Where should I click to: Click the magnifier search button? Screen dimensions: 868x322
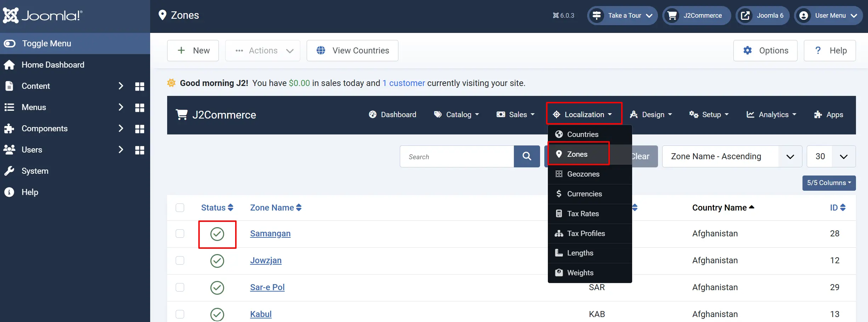[x=527, y=156]
